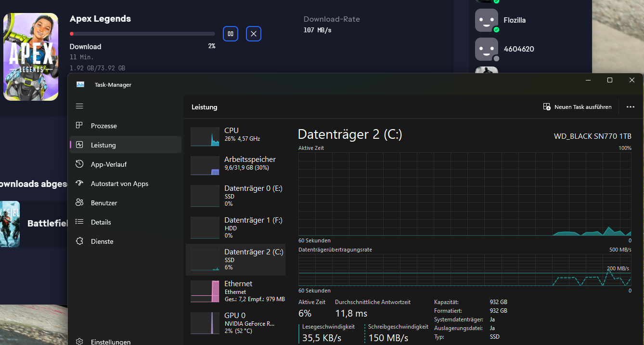Click the 150 MB/s Schreibgeschwindigkeit value
This screenshot has width=644, height=345.
point(388,338)
